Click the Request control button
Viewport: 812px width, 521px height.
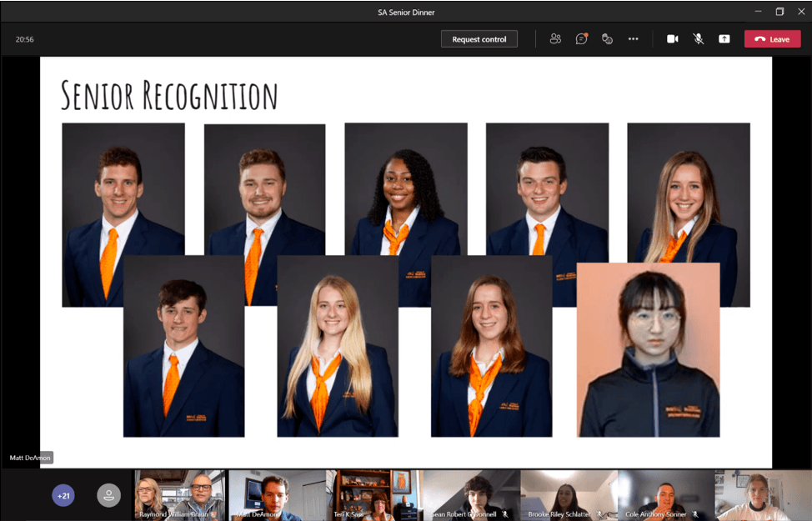[479, 39]
